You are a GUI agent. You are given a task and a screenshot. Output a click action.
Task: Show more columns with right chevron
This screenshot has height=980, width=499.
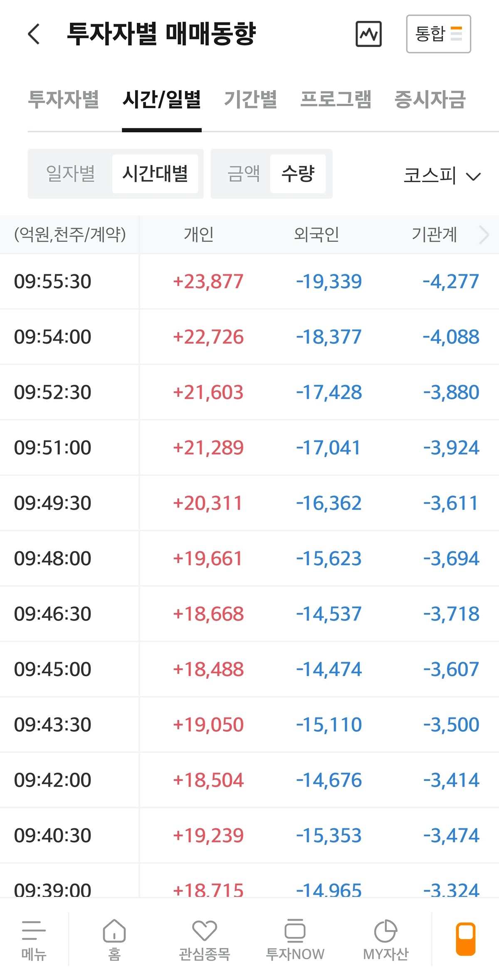(484, 235)
